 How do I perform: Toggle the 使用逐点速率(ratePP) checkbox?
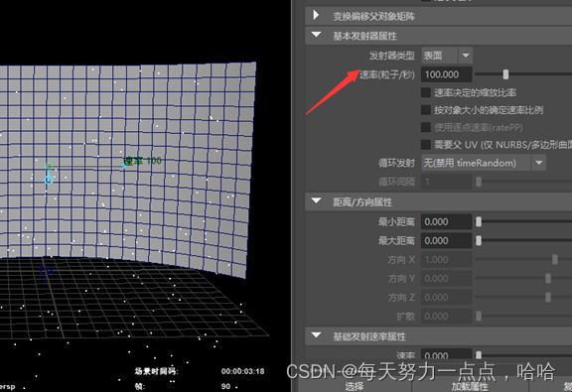426,127
